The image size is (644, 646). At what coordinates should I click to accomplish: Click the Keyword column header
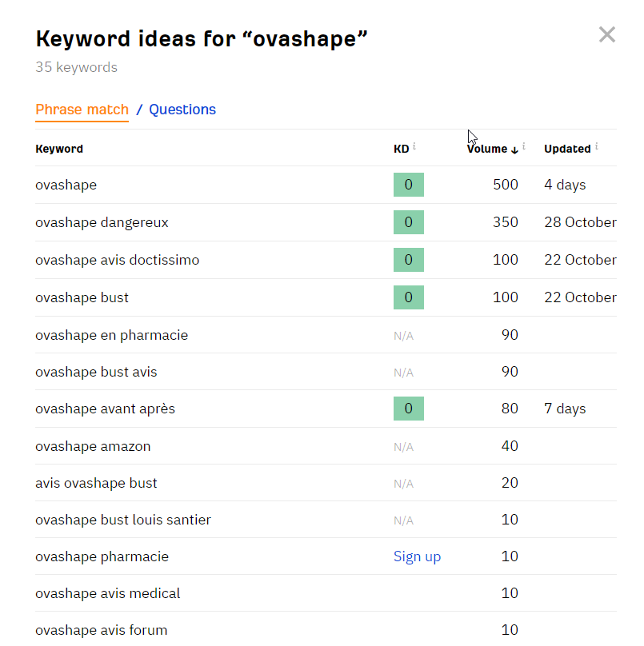[59, 149]
